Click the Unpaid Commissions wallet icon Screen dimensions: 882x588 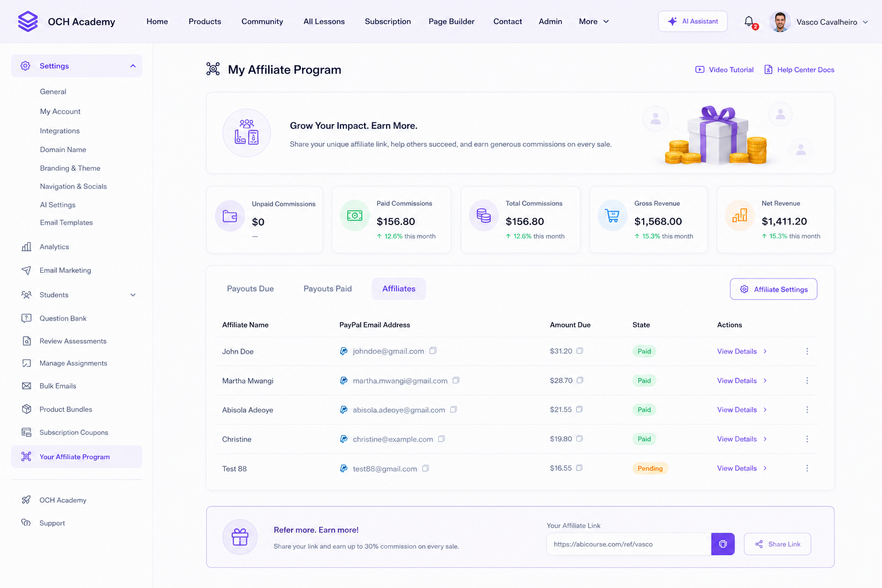pos(230,216)
